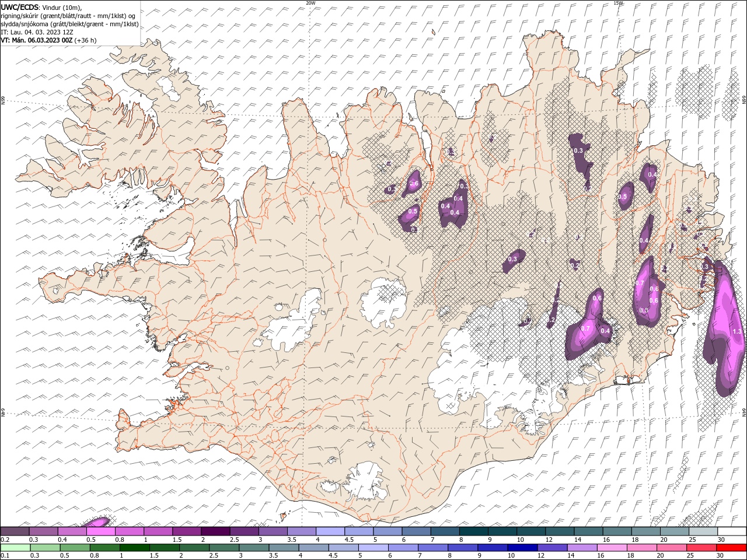Pick lower legend swatch between 25 and 30
747x560 pixels.
(701, 548)
